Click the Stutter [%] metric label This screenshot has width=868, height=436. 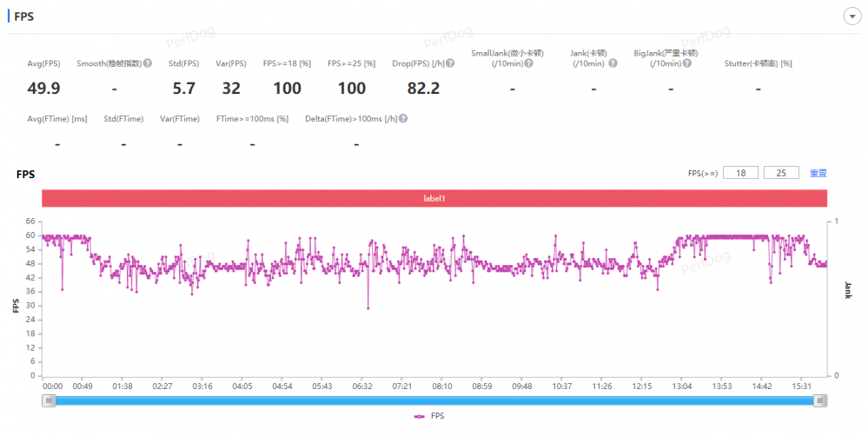[x=758, y=63]
